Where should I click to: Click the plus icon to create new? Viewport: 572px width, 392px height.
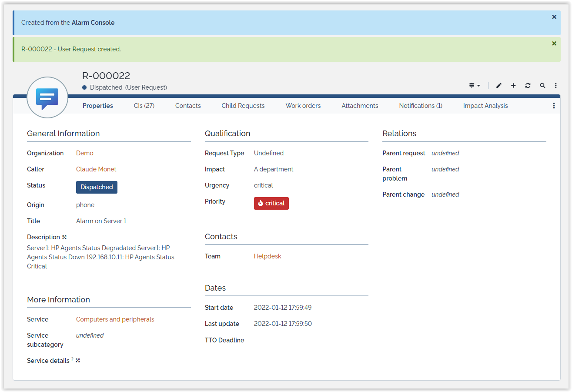[513, 86]
